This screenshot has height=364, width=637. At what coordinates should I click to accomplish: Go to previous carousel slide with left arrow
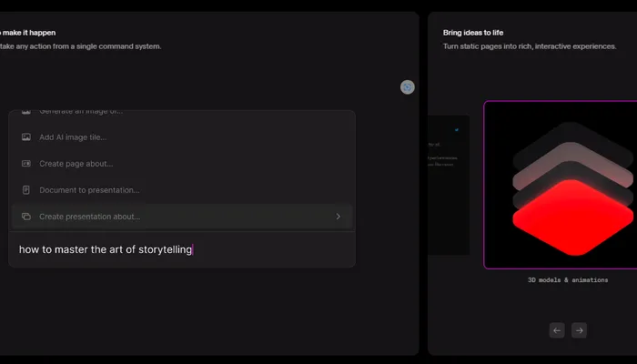(557, 330)
